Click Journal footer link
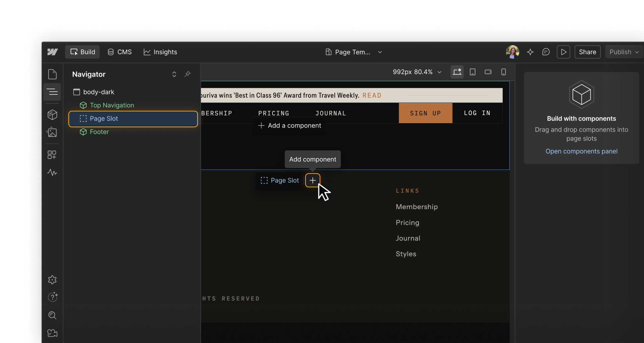This screenshot has height=343, width=644. (x=408, y=239)
